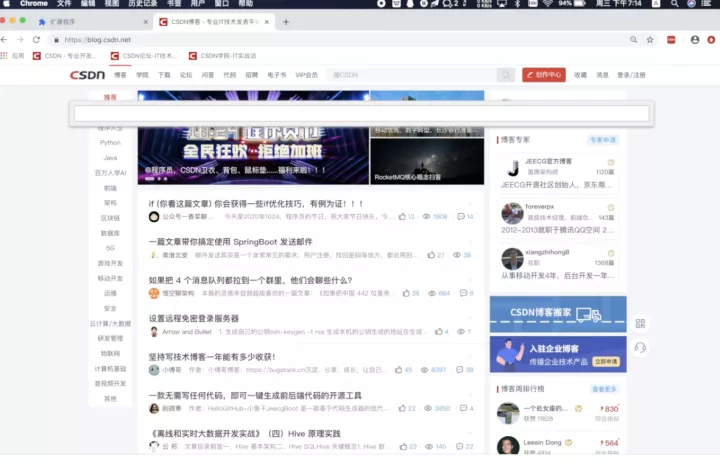This screenshot has width=720, height=461.
Task: Select the Python category in left sidebar
Action: 110,142
